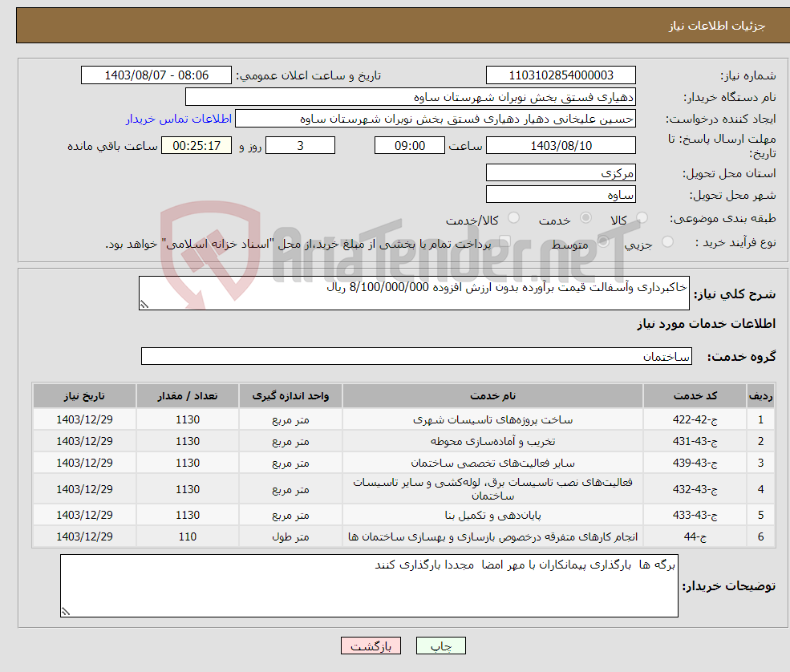Select the متوسط purchase type radio
The height and width of the screenshot is (672, 790).
[603, 242]
